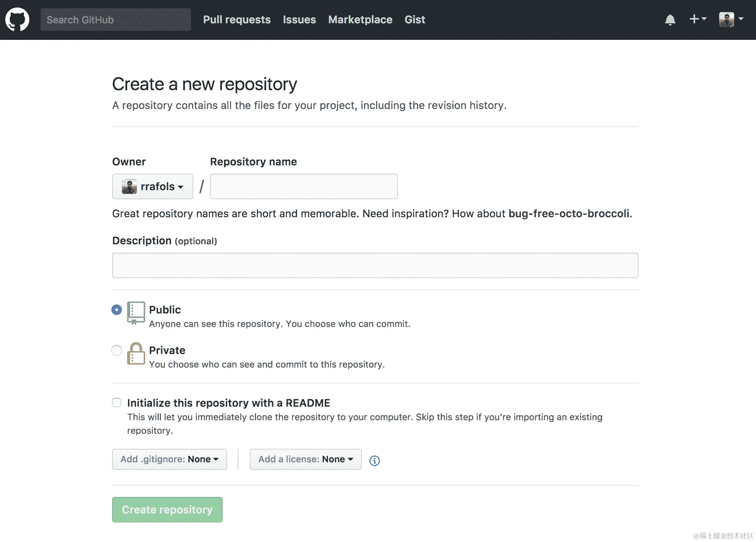Click the profile avatar in header
Viewport: 756px width, 542px height.
point(726,20)
